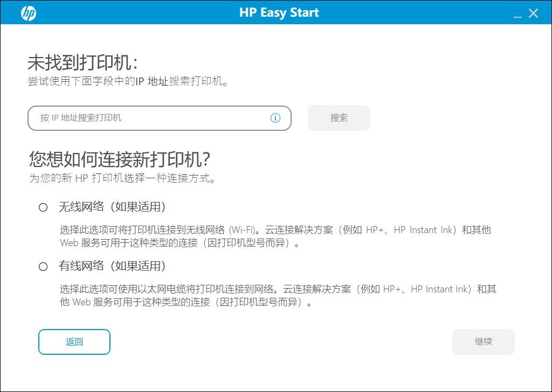Viewport: 552px width, 392px height.
Task: Select the 无线网络（如果适用）radio button
Action: (43, 207)
